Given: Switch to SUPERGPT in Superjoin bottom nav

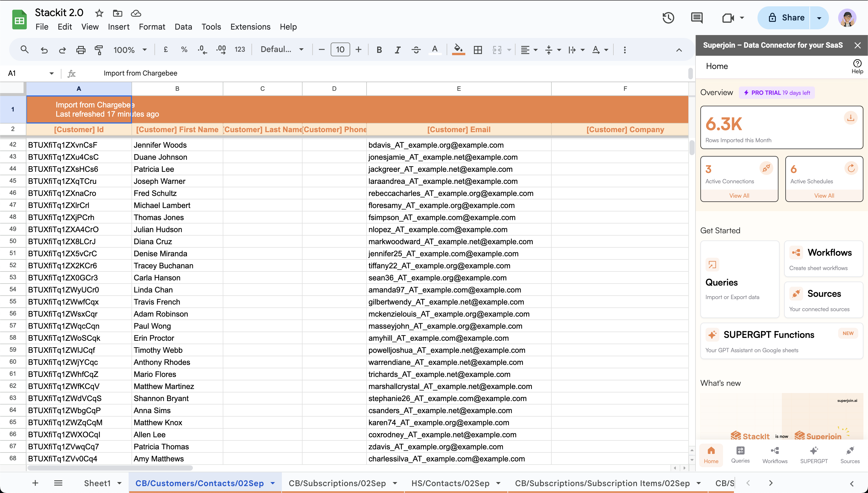Looking at the screenshot, I should (813, 455).
